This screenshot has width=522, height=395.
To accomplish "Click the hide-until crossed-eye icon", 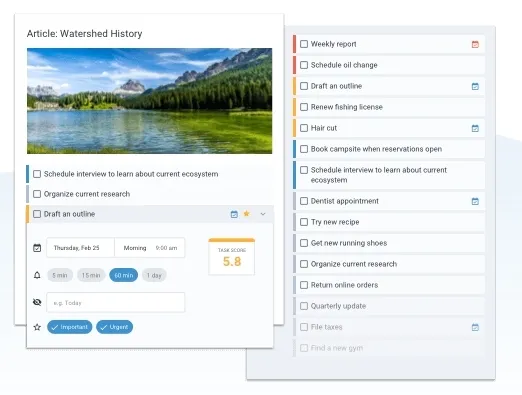I will (x=37, y=302).
